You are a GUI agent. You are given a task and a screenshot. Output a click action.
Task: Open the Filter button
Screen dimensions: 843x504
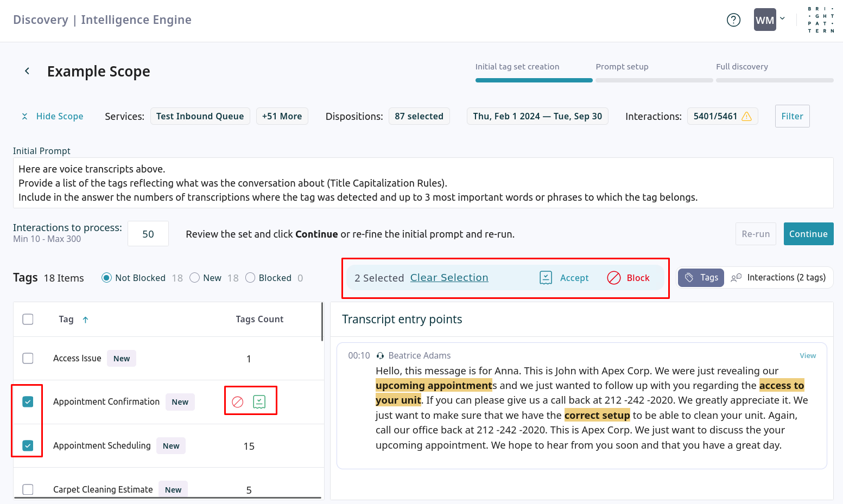[792, 116]
